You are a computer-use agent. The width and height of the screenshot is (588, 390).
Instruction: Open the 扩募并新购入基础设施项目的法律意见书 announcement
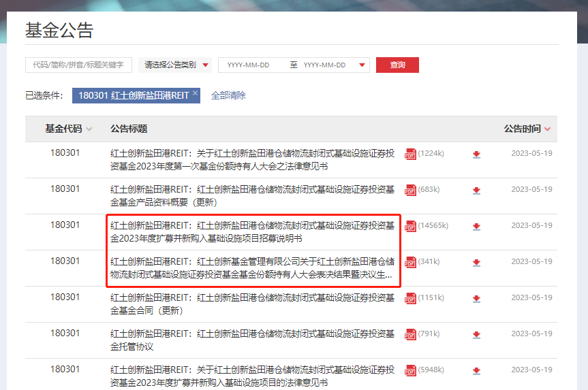coord(252,376)
